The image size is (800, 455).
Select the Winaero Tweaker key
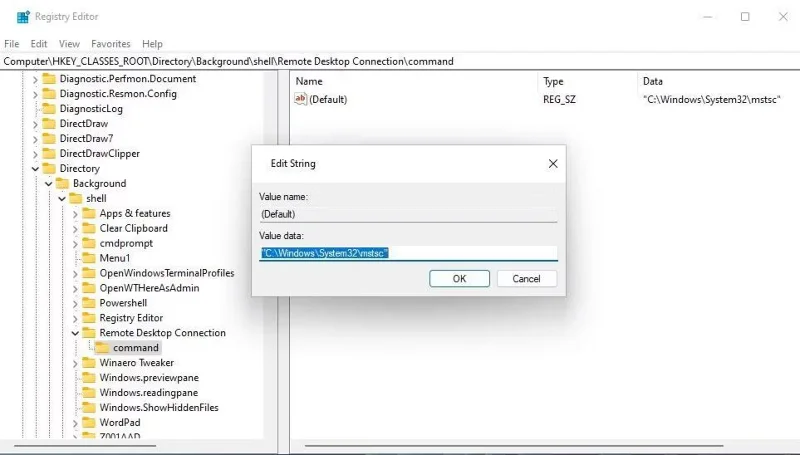pos(137,363)
